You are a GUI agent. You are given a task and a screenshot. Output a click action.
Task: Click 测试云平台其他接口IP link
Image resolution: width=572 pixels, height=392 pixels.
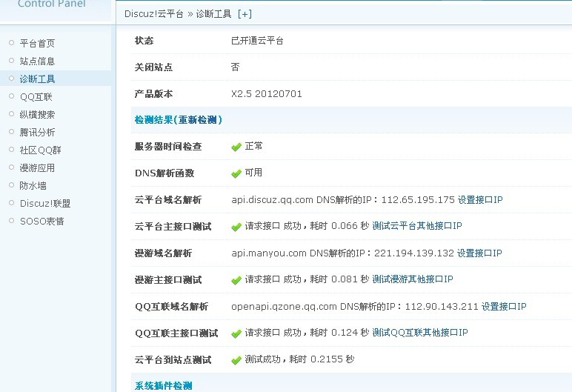coord(417,226)
